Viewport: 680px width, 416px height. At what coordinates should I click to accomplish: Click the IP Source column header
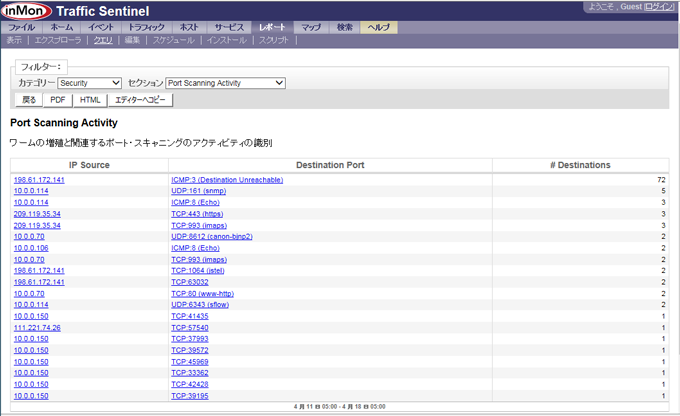pos(89,165)
